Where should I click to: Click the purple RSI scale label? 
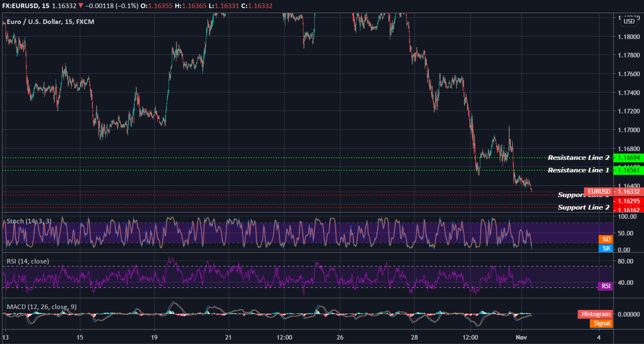tap(605, 286)
